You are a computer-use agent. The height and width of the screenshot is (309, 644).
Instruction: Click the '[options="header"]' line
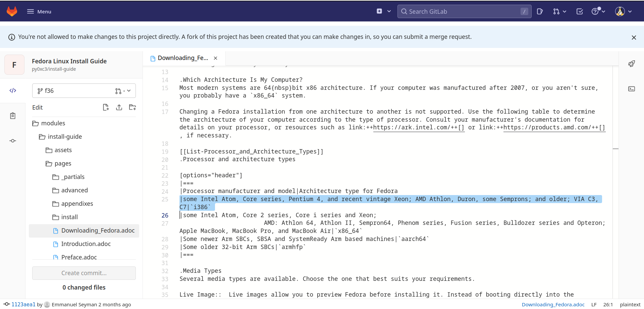click(x=211, y=175)
